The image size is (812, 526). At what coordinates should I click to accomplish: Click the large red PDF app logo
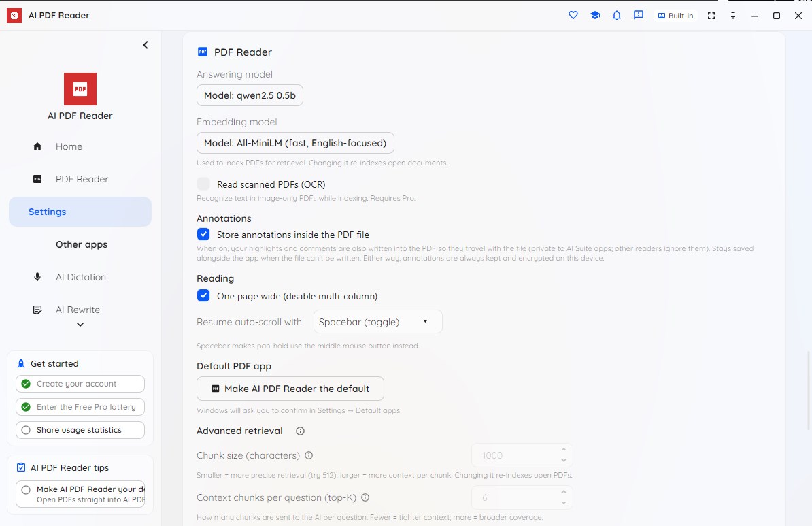point(80,89)
